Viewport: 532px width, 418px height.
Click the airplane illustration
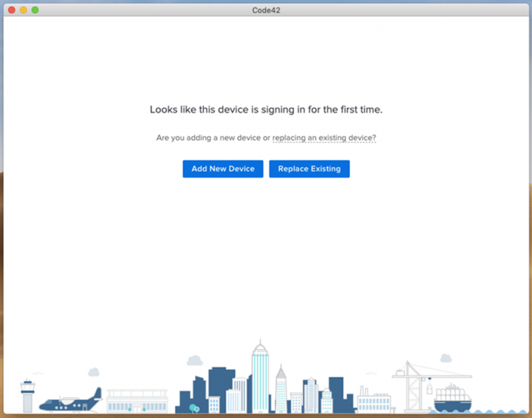pos(70,402)
